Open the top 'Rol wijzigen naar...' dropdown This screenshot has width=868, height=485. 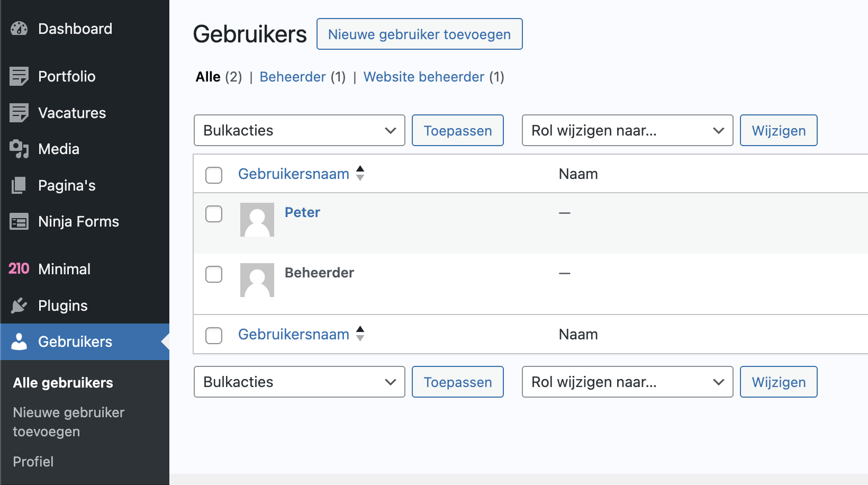pos(628,130)
